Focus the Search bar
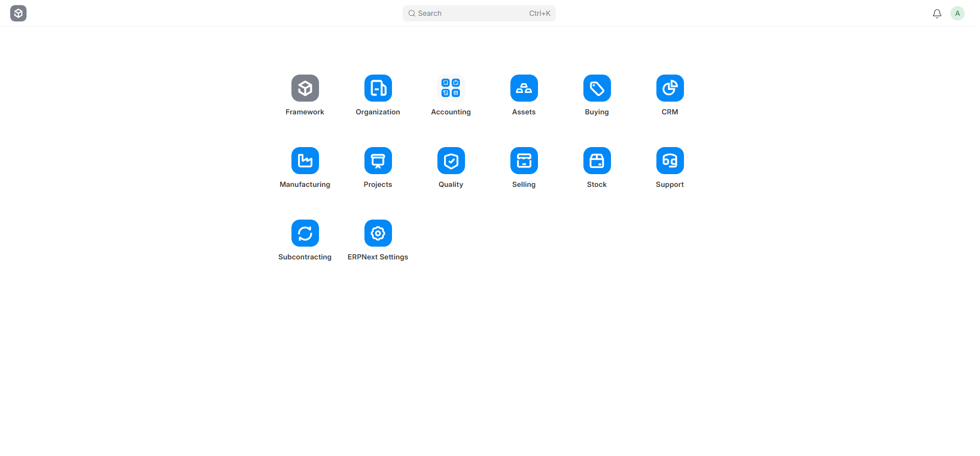This screenshot has height=456, width=980. coord(479,13)
